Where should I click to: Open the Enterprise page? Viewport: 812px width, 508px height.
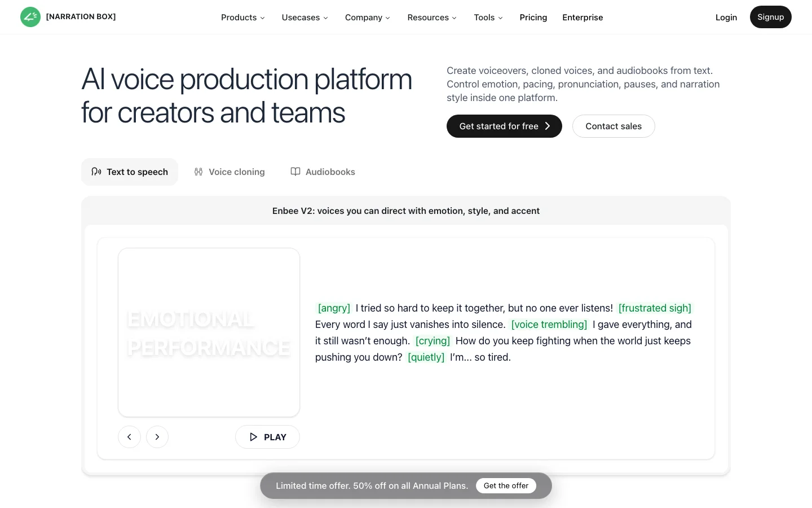pyautogui.click(x=582, y=17)
